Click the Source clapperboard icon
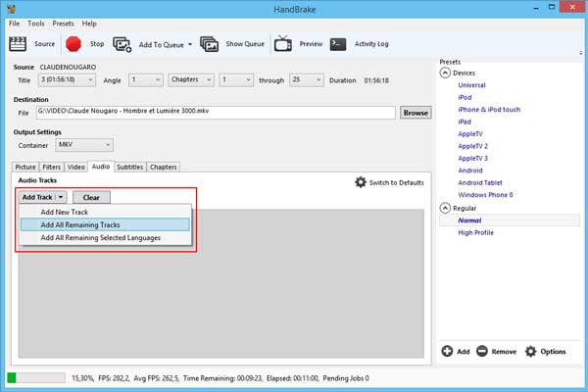This screenshot has width=588, height=392. coord(18,44)
